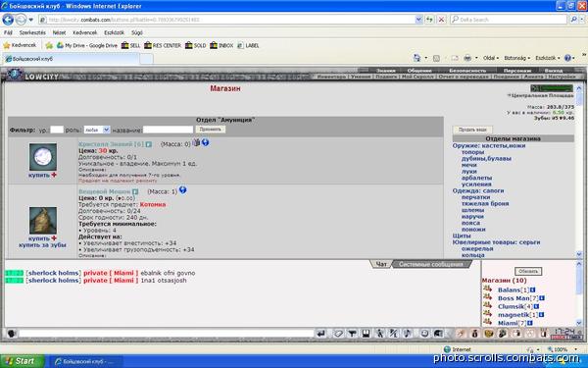Click купить link under Кристалл Знаний image
Image resolution: width=588 pixels, height=368 pixels.
(39, 175)
